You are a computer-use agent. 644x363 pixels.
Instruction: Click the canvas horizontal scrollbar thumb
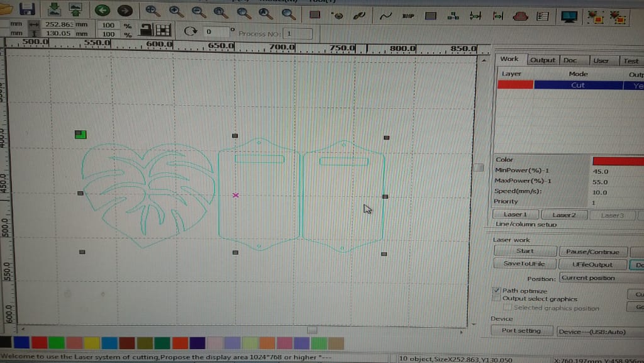click(x=312, y=330)
